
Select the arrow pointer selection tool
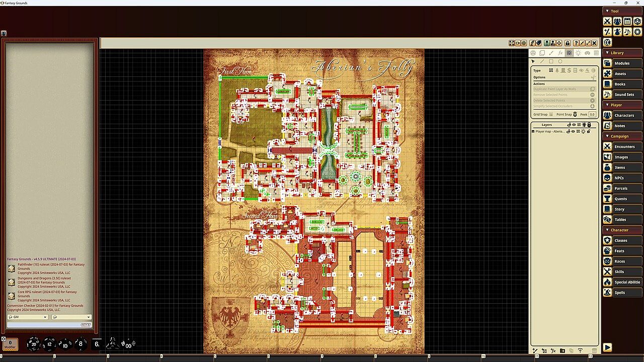click(x=533, y=61)
